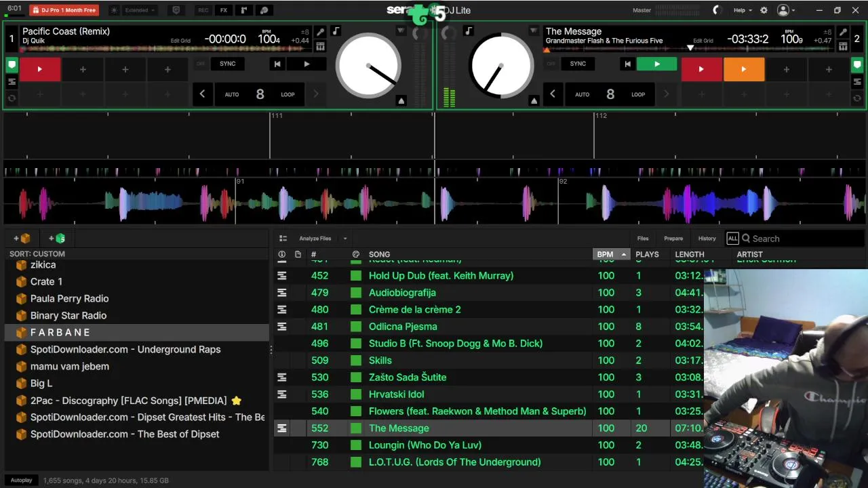The width and height of the screenshot is (868, 488).
Task: Toggle ALL search filter
Action: point(732,239)
